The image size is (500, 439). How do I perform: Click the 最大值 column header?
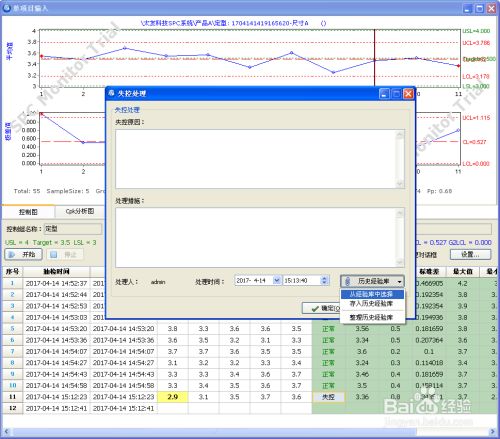pyautogui.click(x=463, y=272)
